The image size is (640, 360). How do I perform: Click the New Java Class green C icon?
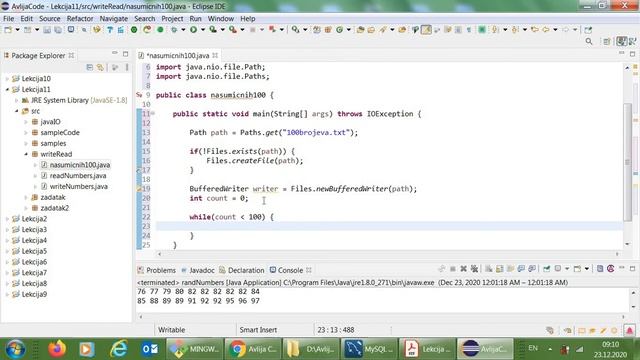340,30
